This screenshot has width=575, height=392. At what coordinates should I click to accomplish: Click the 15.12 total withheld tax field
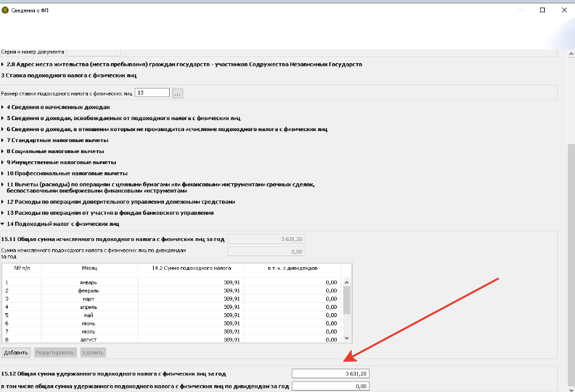point(330,373)
